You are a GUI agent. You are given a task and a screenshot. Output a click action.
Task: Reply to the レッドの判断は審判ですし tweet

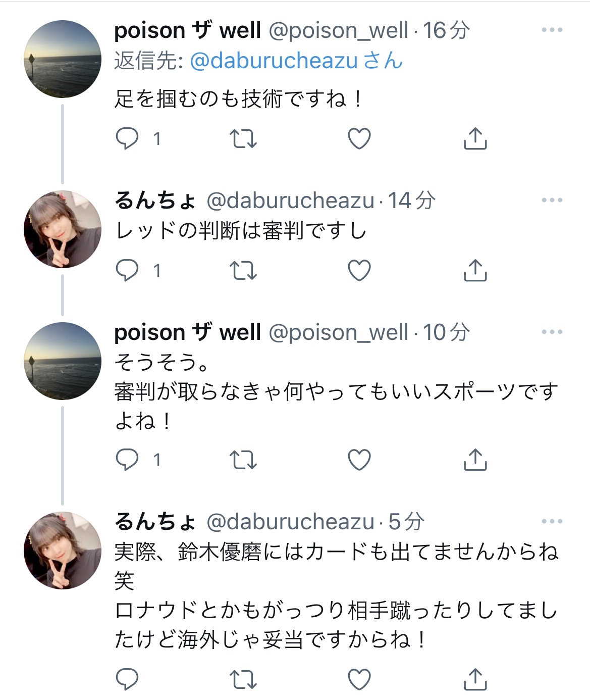[x=127, y=270]
